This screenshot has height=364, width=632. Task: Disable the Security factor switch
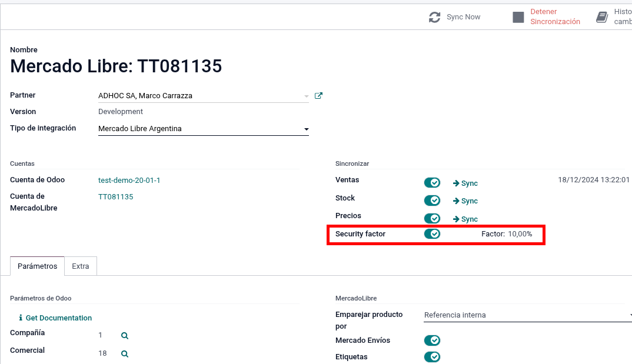pyautogui.click(x=432, y=234)
